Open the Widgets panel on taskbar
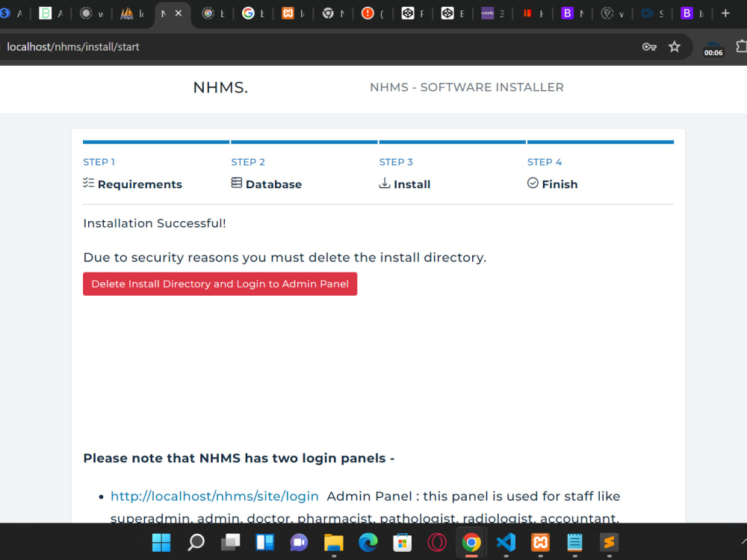The width and height of the screenshot is (747, 560). pos(265,542)
